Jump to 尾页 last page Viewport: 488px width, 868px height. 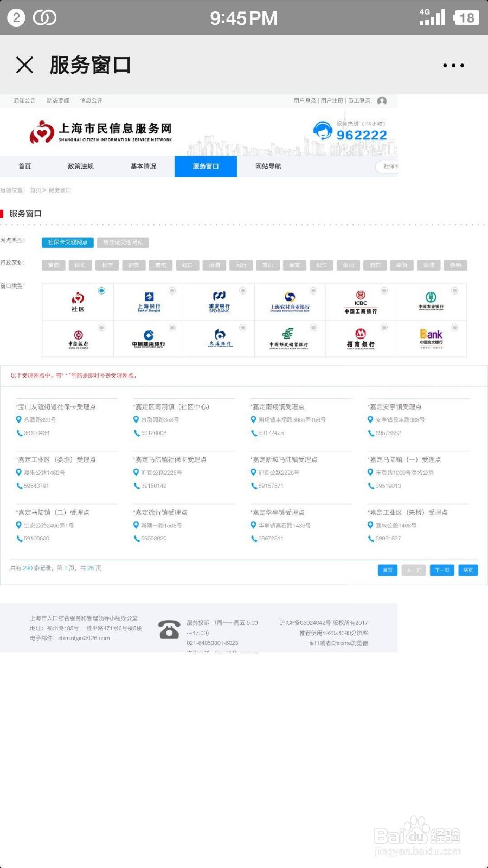[x=468, y=570]
